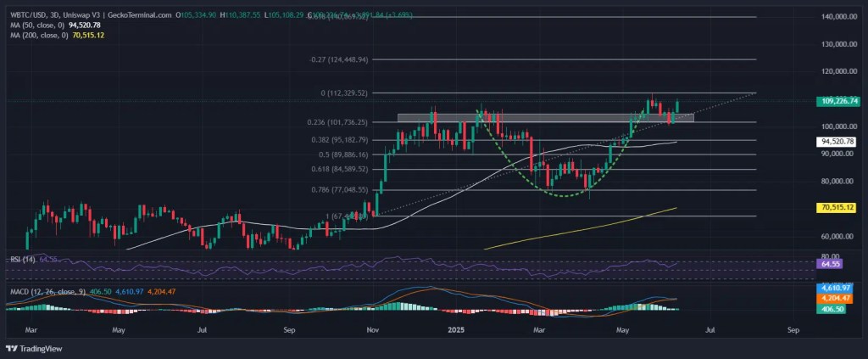
Task: Click the Nov label on time axis
Action: [x=372, y=328]
